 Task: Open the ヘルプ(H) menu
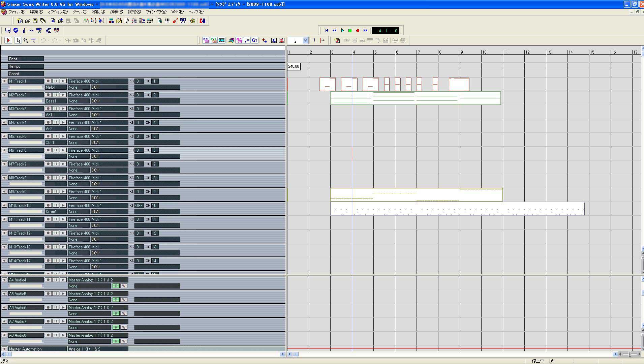pyautogui.click(x=196, y=12)
